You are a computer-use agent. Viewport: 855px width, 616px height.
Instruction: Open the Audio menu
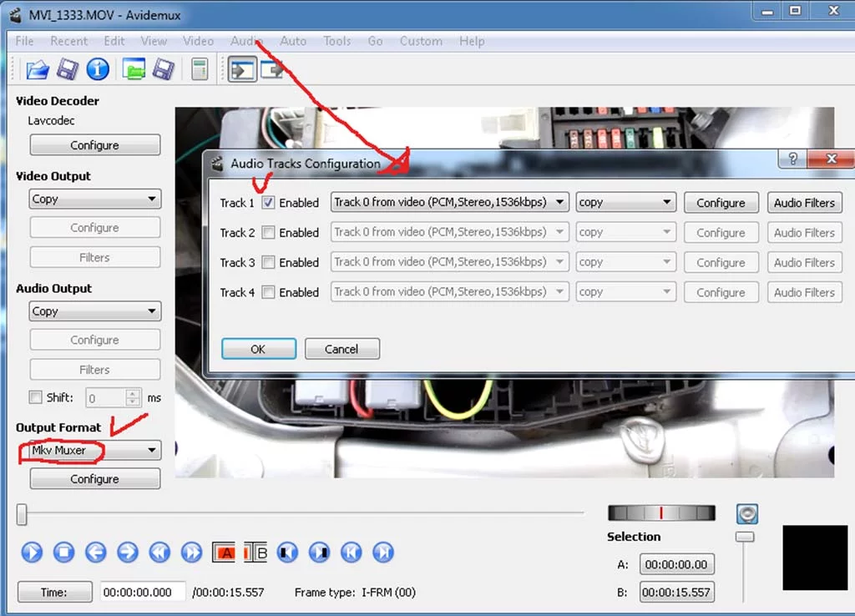[x=246, y=41]
